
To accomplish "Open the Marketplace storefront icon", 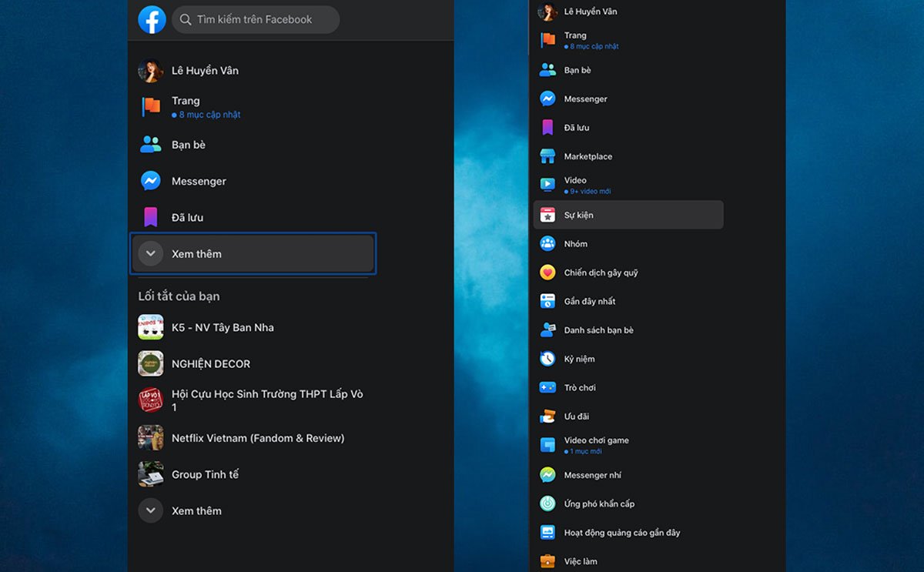I will 547,156.
